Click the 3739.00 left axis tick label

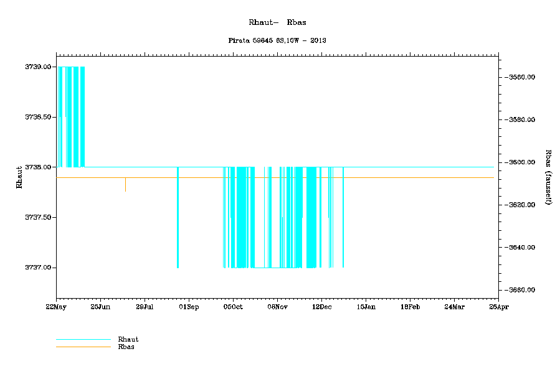pos(37,67)
